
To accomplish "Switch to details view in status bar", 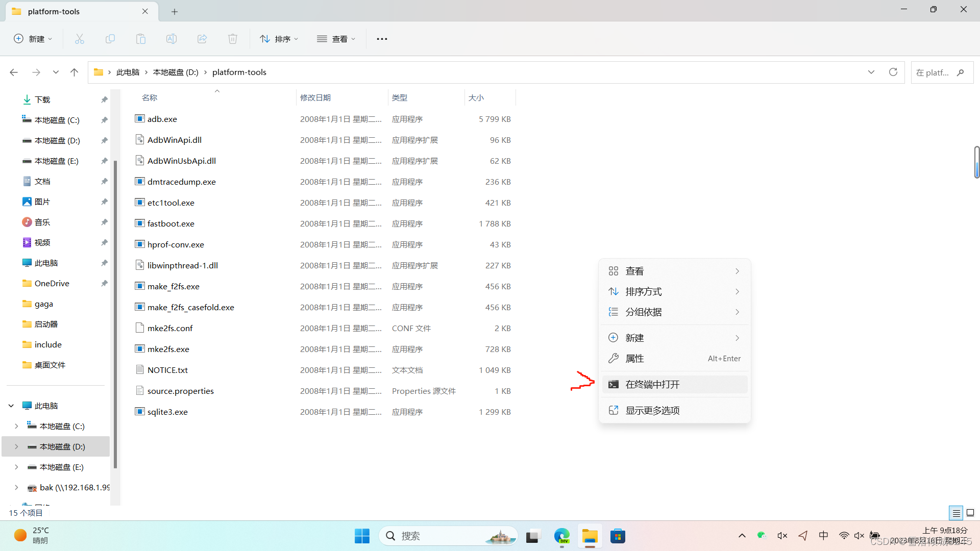I will [956, 513].
